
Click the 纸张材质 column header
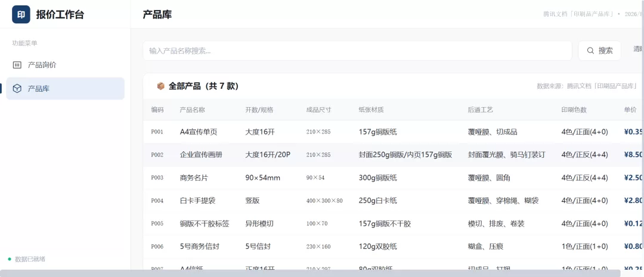[371, 110]
